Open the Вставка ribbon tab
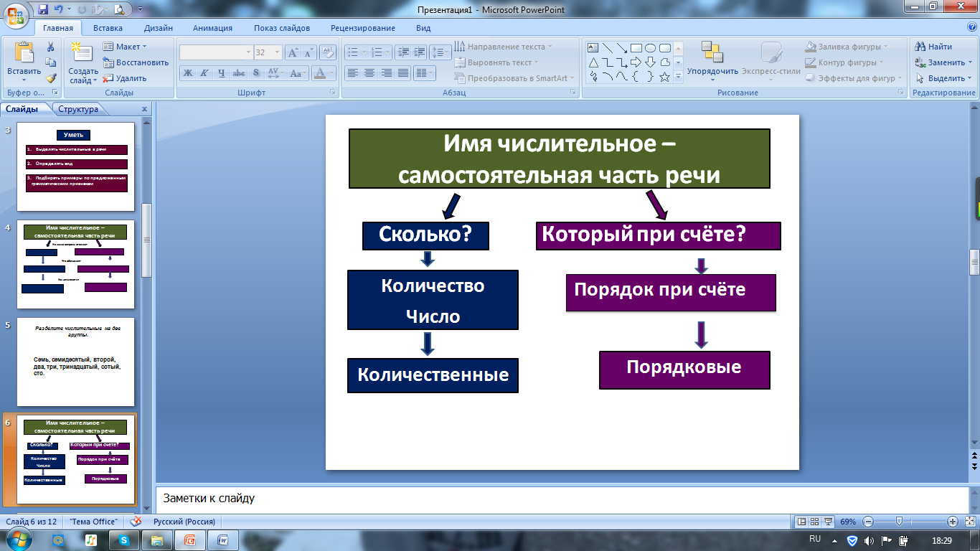The width and height of the screenshot is (980, 551). click(x=108, y=28)
